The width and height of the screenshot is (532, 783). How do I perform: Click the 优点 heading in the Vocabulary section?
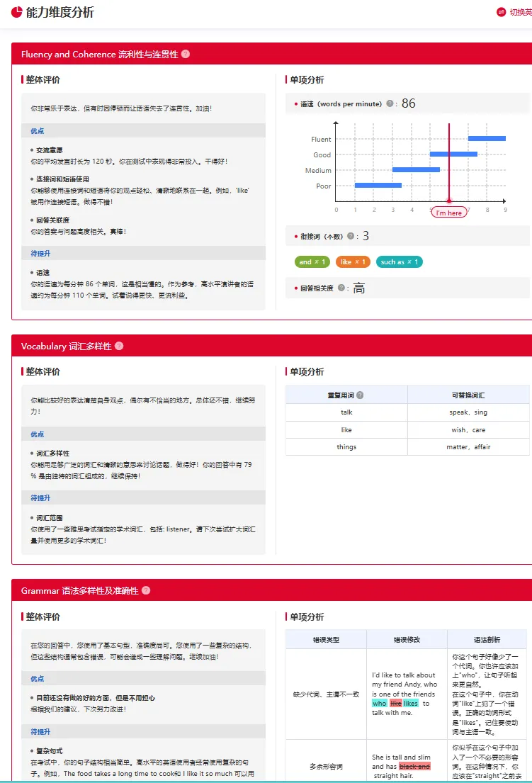pos(38,434)
